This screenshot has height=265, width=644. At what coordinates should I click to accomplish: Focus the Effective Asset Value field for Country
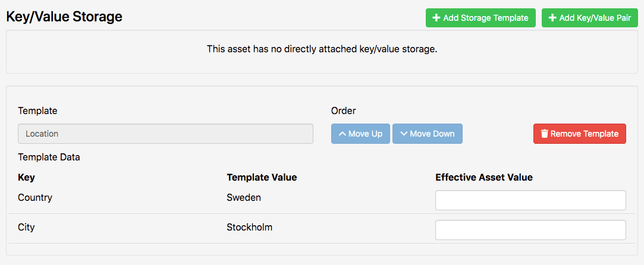530,200
